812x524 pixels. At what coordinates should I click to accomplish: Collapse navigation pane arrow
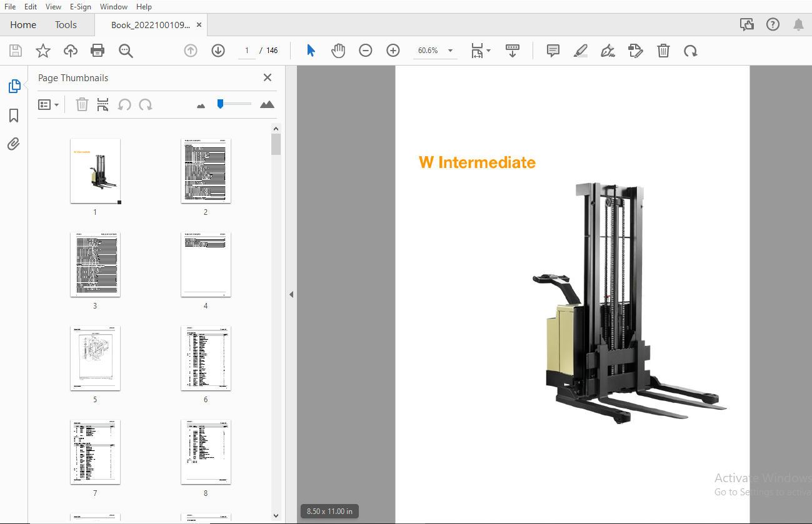tap(291, 294)
